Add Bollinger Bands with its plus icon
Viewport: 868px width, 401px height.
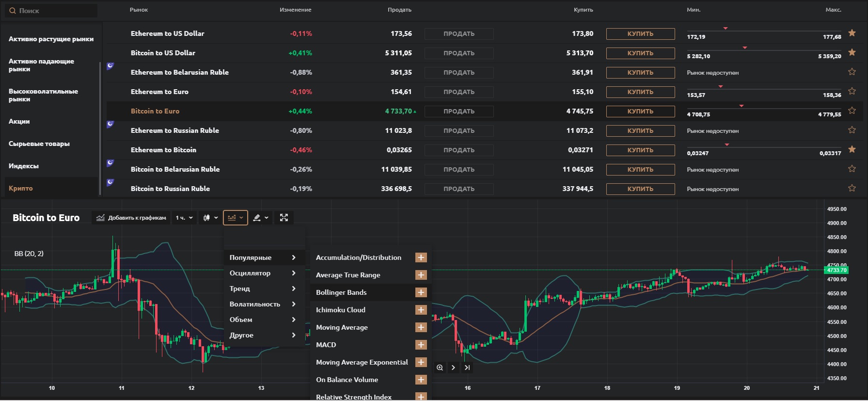click(x=421, y=292)
